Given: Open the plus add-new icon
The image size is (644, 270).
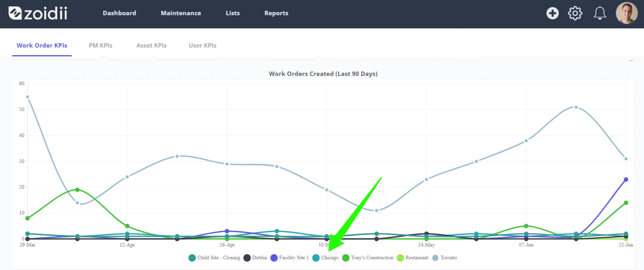Looking at the screenshot, I should click(x=553, y=13).
